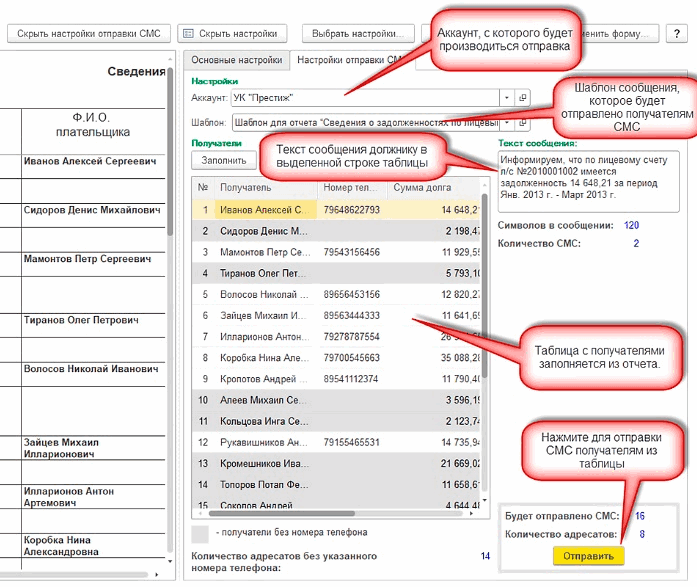
Task: Click the 'Скрыть настройки' toolbar button
Action: coord(232,33)
